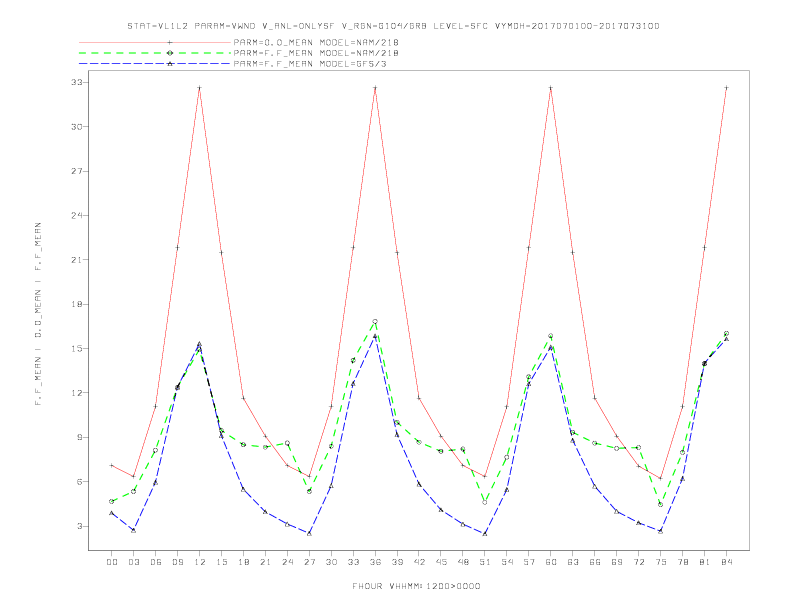Click x-axis tick label 57
The image size is (792, 612).
pyautogui.click(x=529, y=562)
